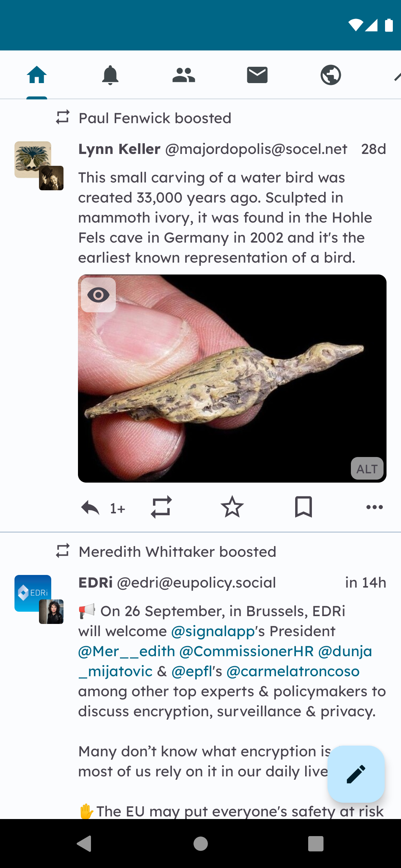401x868 pixels.
Task: Boost Lynn Keller's bird carving post
Action: point(161,507)
